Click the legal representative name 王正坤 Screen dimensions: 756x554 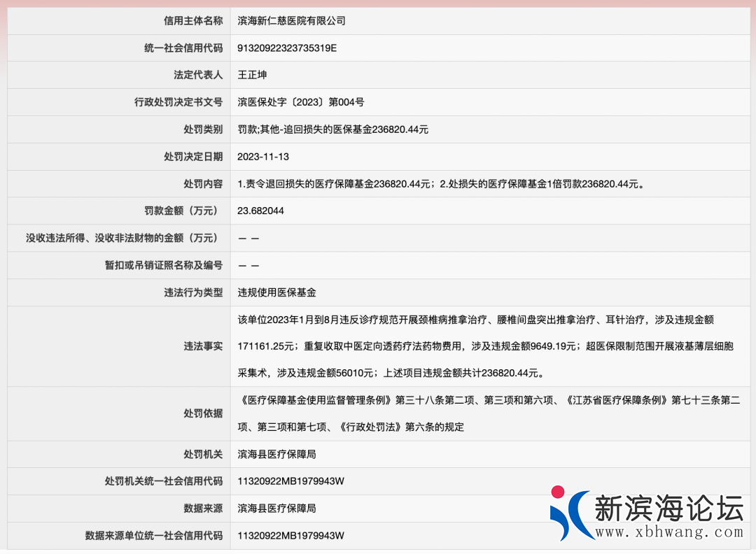(x=252, y=75)
